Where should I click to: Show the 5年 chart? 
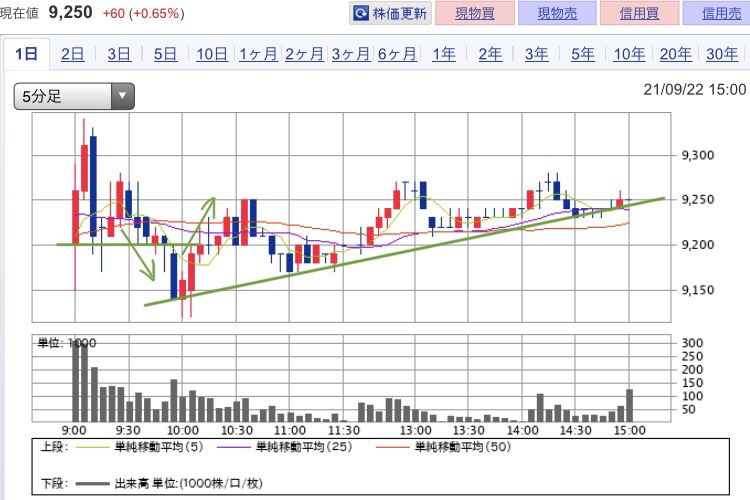pos(583,54)
